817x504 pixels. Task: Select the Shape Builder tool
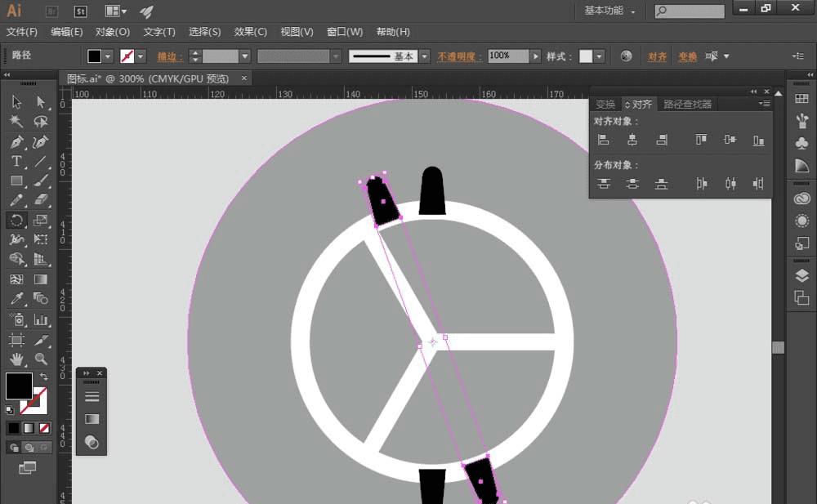click(x=16, y=259)
